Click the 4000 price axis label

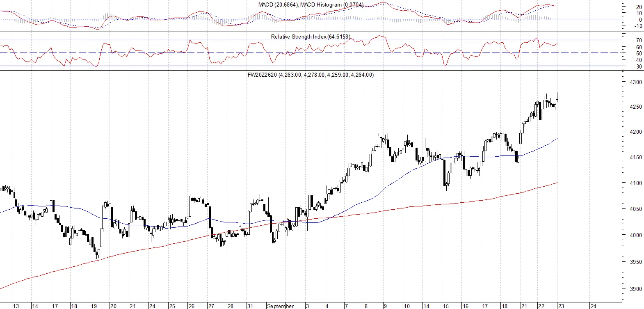(636, 235)
